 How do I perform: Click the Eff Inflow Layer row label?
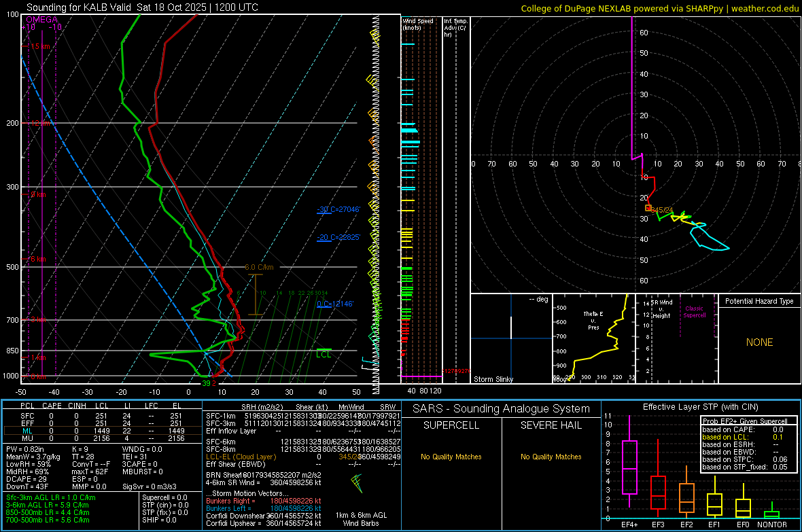[x=231, y=431]
